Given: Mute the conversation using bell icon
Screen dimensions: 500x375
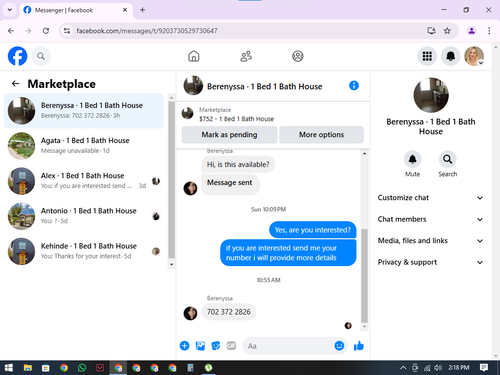Looking at the screenshot, I should point(412,159).
